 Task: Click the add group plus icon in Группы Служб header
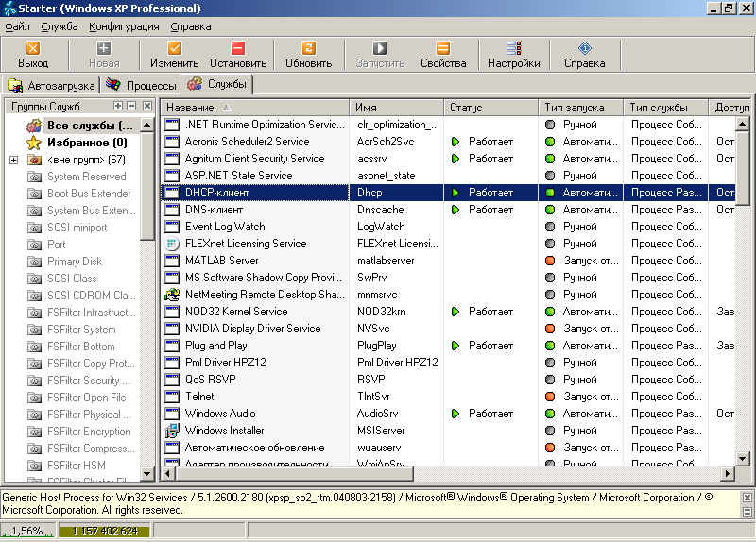(118, 106)
